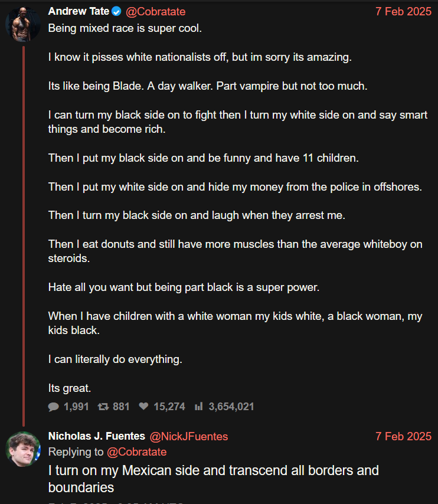Viewport: 438px width, 504px height.
Task: Click the views bar chart icon
Action: pos(199,407)
